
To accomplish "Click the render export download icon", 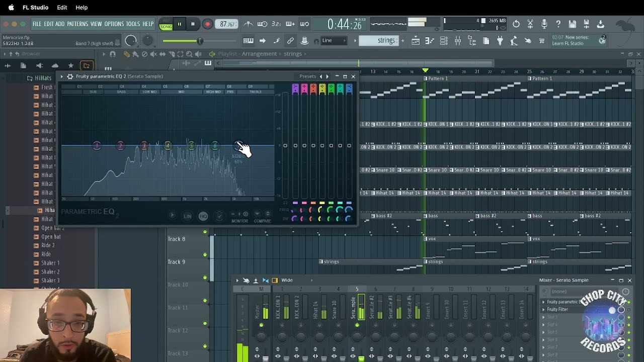I will tap(600, 24).
